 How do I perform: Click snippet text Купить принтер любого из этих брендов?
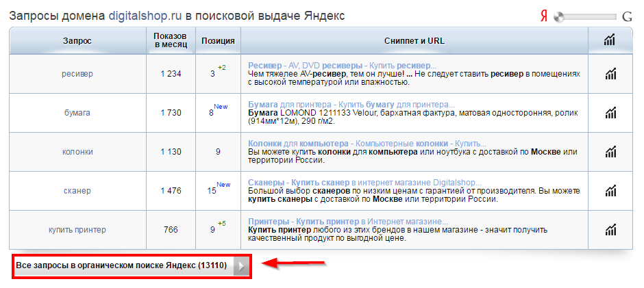coord(398,234)
